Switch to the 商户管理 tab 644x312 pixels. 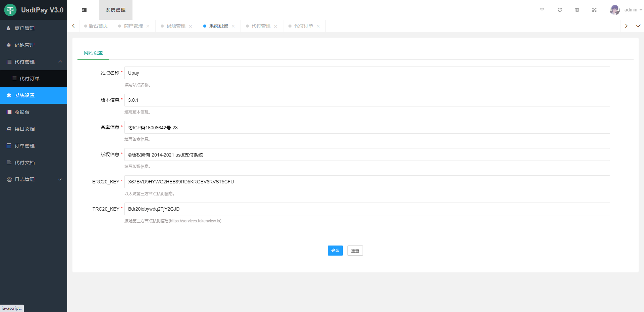133,26
